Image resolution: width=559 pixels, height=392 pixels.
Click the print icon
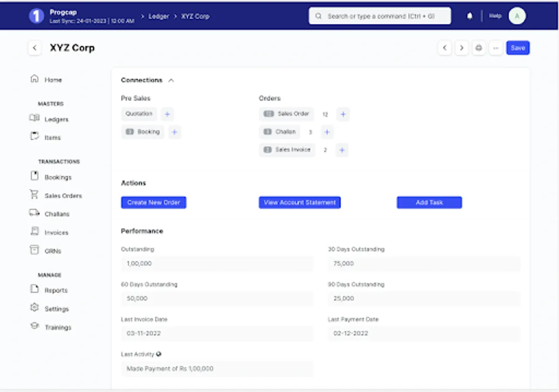(479, 48)
